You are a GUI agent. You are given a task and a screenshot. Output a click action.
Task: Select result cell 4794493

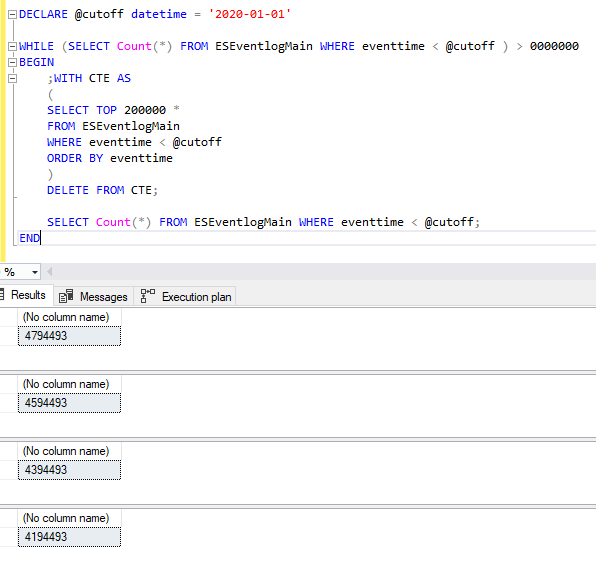click(70, 336)
